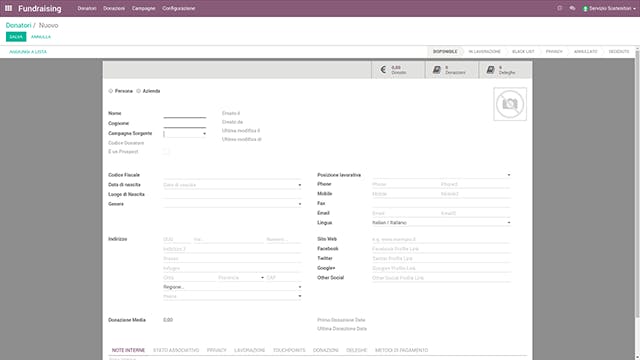Click the page vertical scrollbar

coord(637,184)
